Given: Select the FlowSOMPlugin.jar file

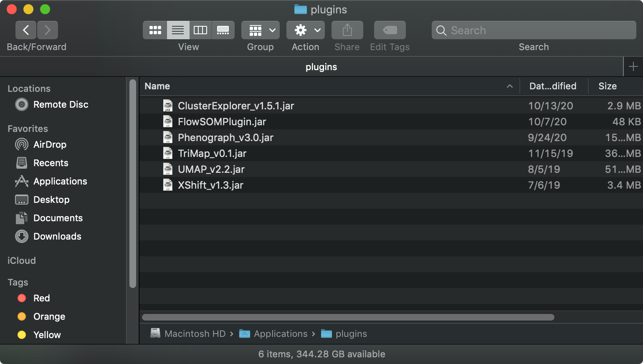Looking at the screenshot, I should tap(222, 121).
